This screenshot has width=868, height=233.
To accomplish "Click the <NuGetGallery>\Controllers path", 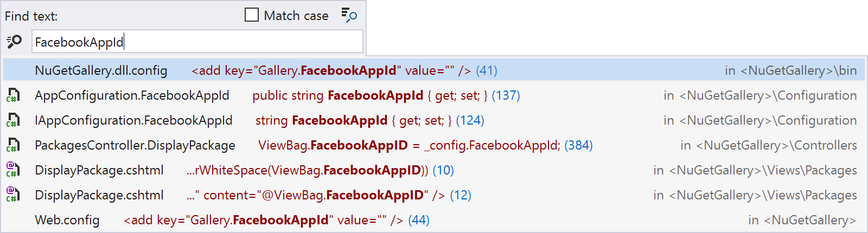I will point(776,145).
